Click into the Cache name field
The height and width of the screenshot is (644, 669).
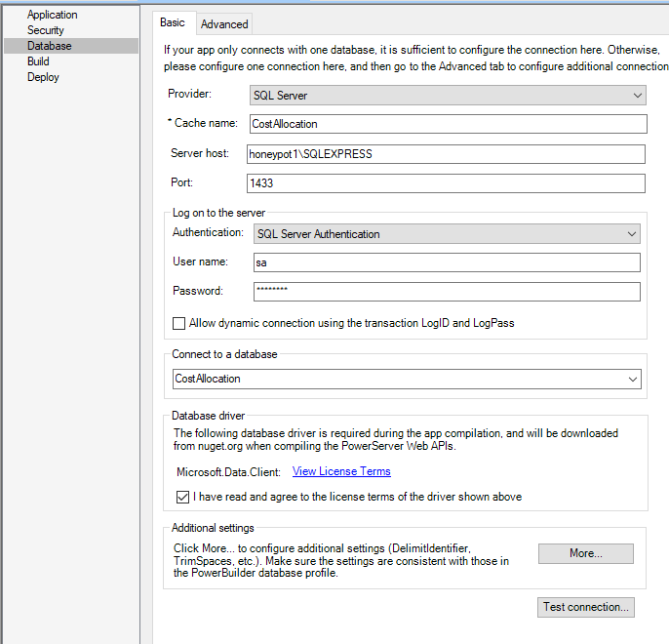tap(447, 124)
